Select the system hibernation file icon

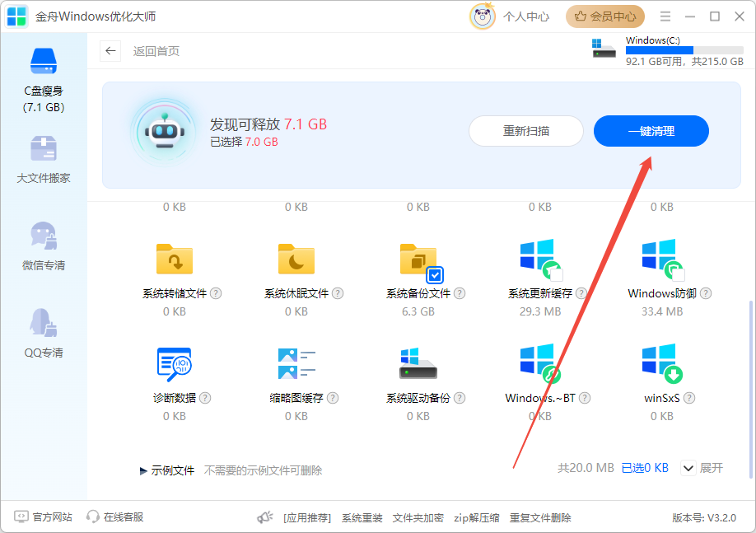coord(296,259)
